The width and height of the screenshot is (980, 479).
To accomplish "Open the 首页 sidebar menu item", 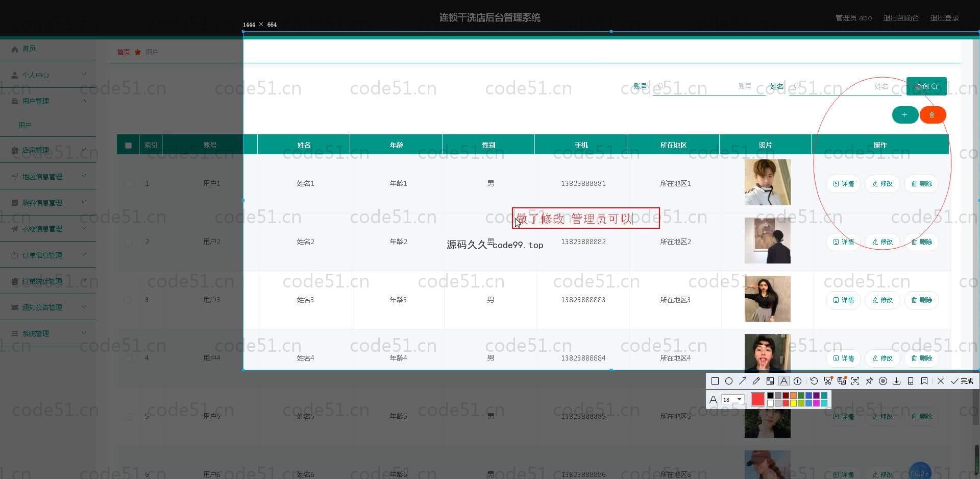I will pyautogui.click(x=48, y=49).
